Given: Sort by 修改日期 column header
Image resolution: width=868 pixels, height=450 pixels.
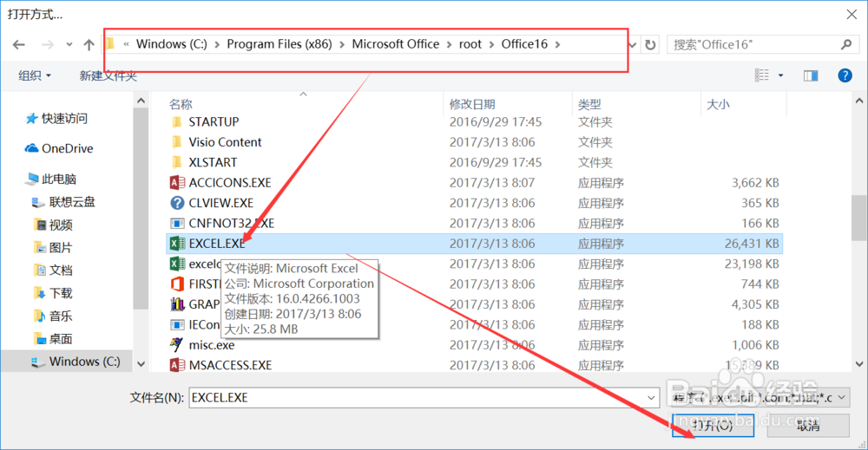Looking at the screenshot, I should pos(472,104).
